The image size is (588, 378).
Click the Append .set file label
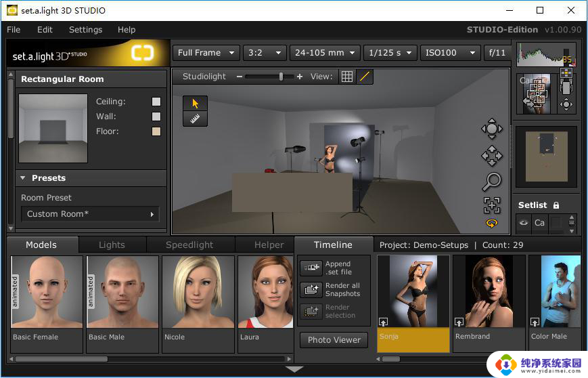click(x=338, y=268)
